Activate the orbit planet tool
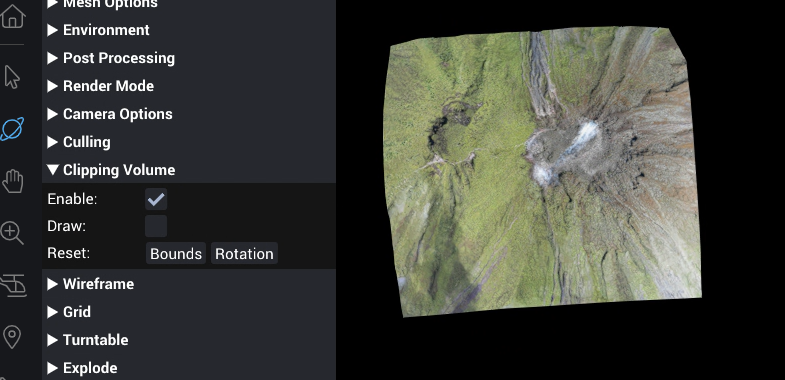The height and width of the screenshot is (380, 785). (12, 129)
